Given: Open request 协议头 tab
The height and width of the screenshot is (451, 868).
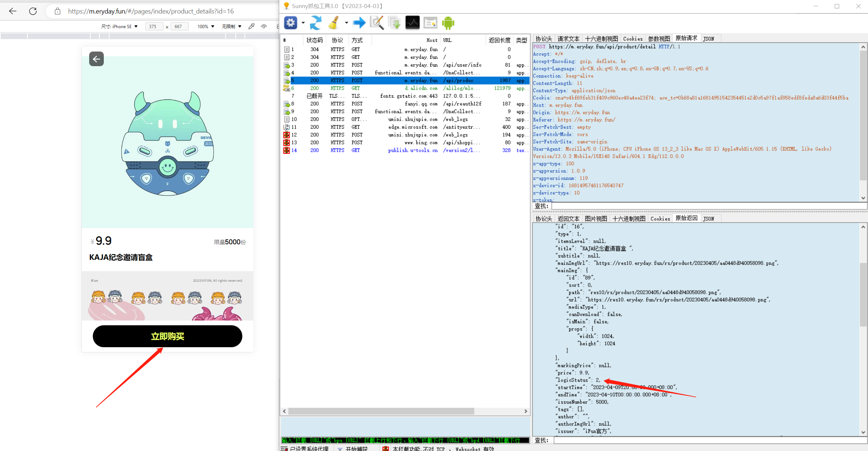Looking at the screenshot, I should [x=543, y=39].
